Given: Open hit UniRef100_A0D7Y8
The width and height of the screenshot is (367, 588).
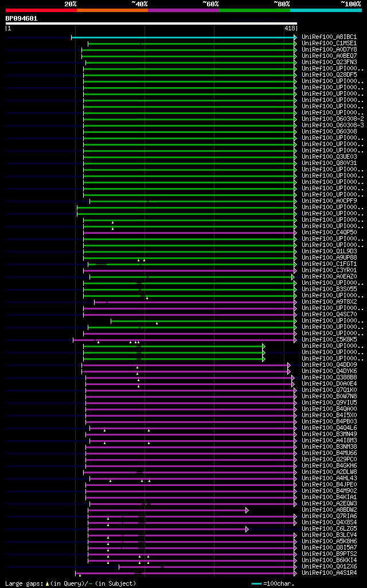Looking at the screenshot, I should pyautogui.click(x=329, y=49).
